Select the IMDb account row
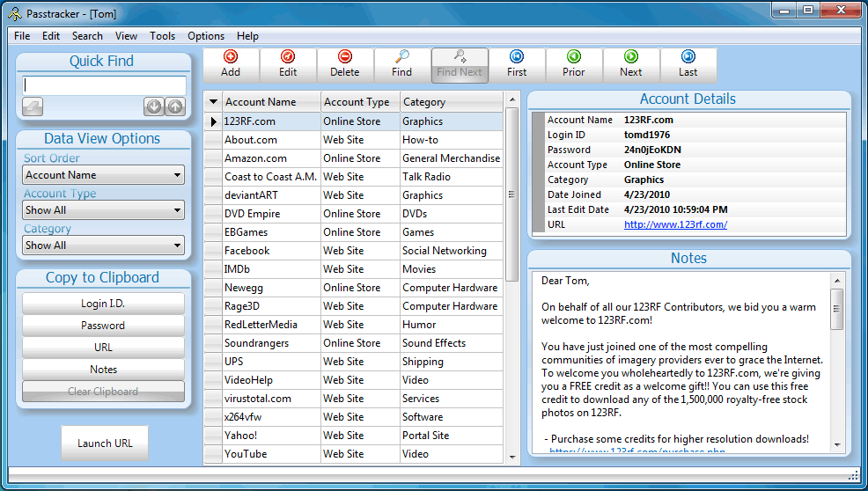The image size is (868, 491). tap(354, 269)
